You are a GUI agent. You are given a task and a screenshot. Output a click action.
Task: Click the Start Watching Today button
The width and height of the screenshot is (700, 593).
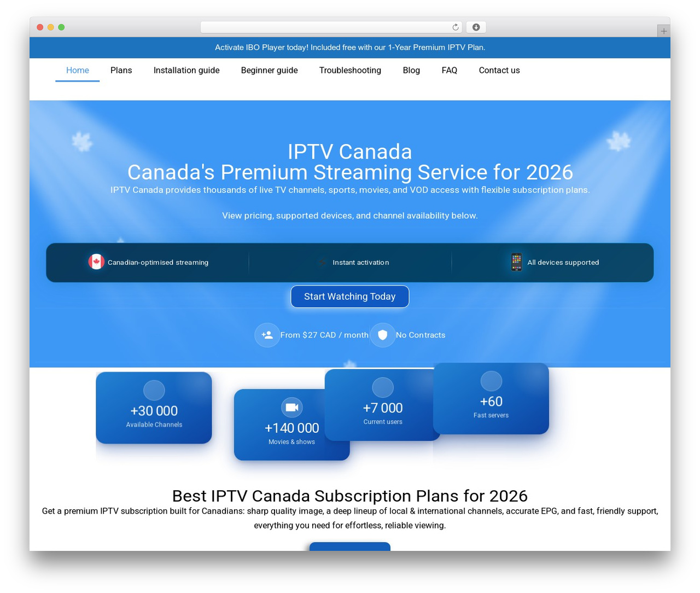(x=350, y=296)
